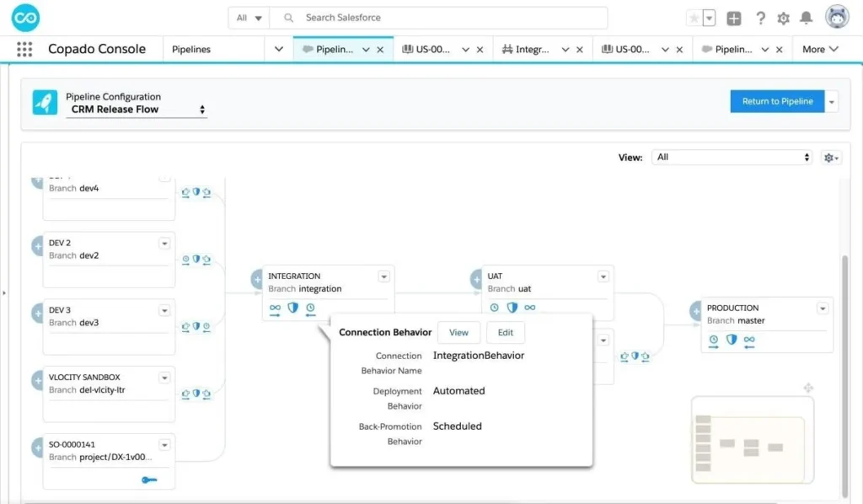The image size is (863, 504).
Task: Click the shield quality gate icon on INTEGRATION node
Action: click(292, 308)
